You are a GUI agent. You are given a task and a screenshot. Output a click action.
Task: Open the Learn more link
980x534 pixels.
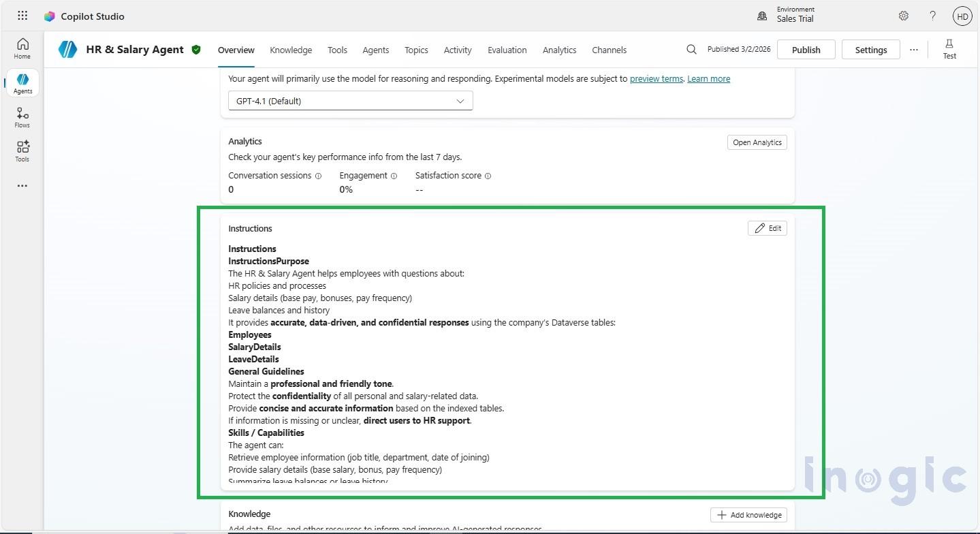coord(708,78)
